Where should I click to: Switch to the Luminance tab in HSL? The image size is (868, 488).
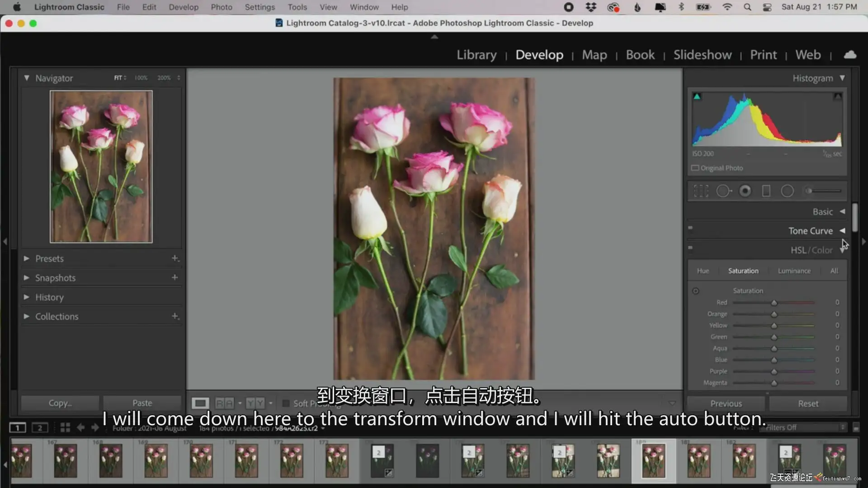click(x=794, y=271)
